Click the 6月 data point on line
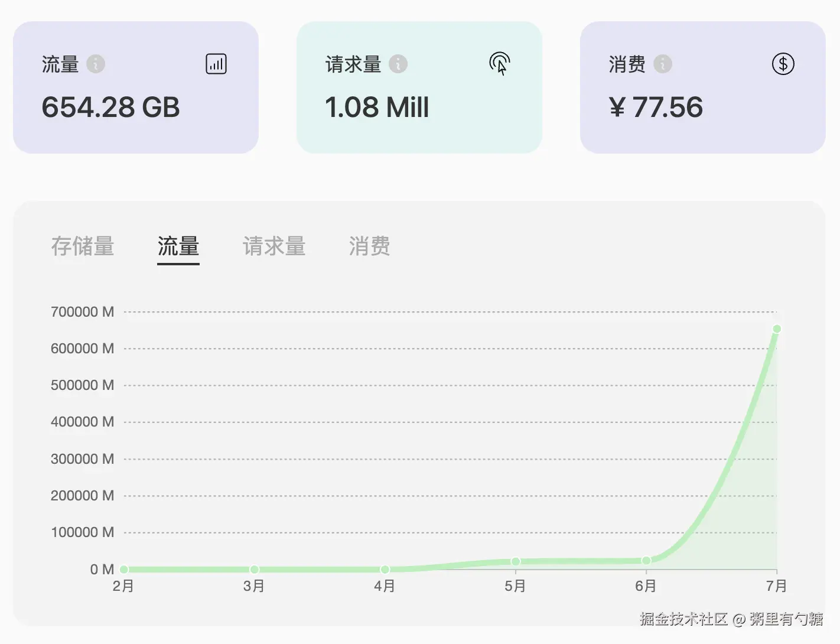Image resolution: width=840 pixels, height=644 pixels. tap(646, 561)
